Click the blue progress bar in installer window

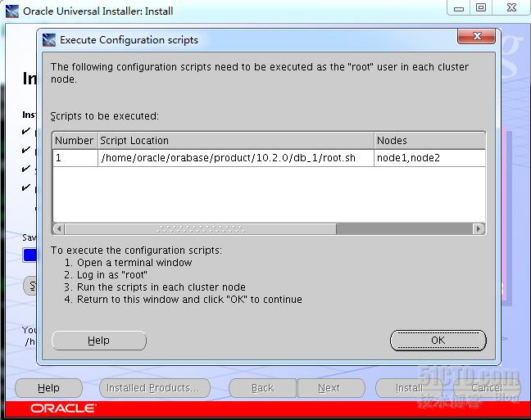[x=29, y=255]
